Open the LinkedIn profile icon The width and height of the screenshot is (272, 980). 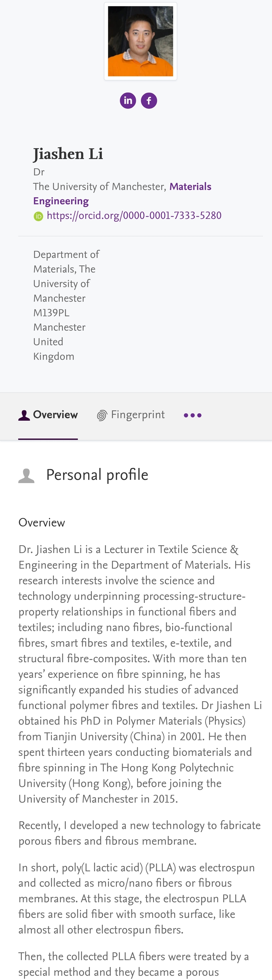point(128,101)
